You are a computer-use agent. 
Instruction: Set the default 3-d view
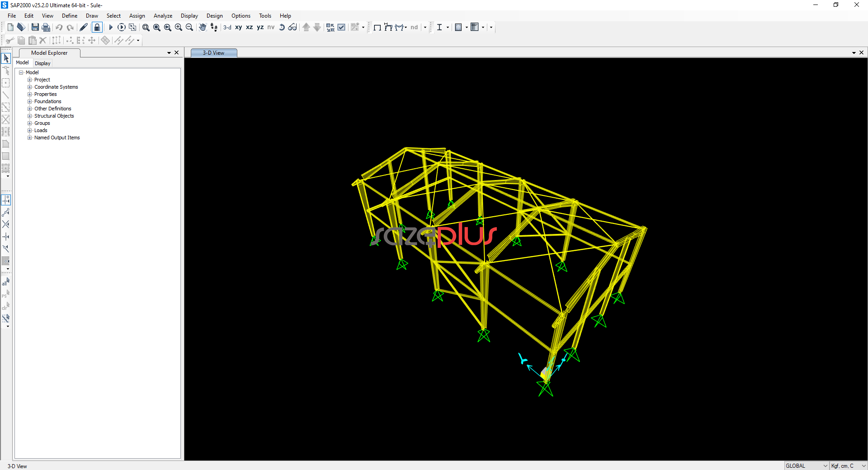227,27
